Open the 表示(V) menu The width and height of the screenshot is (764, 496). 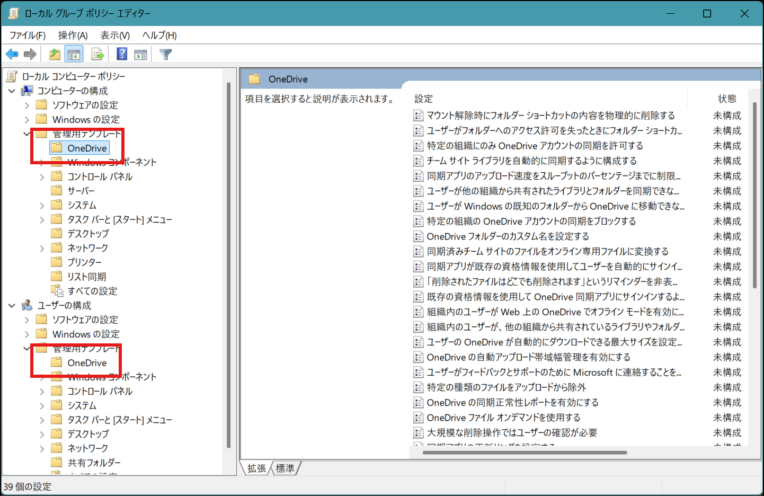(115, 35)
